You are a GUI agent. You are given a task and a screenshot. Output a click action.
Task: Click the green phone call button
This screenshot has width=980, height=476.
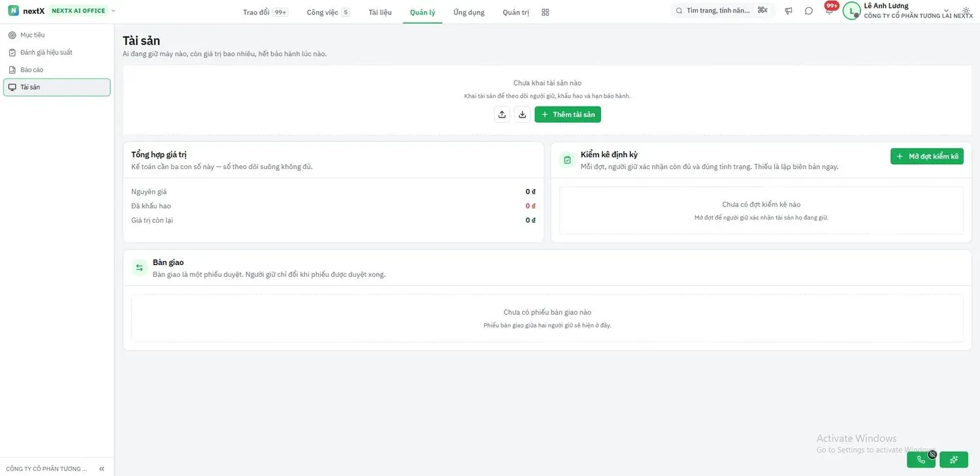coord(921,460)
